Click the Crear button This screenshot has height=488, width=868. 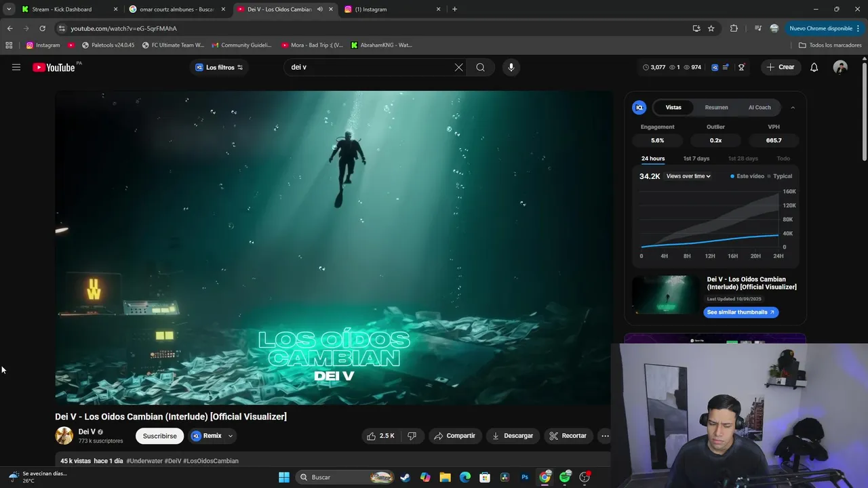781,67
